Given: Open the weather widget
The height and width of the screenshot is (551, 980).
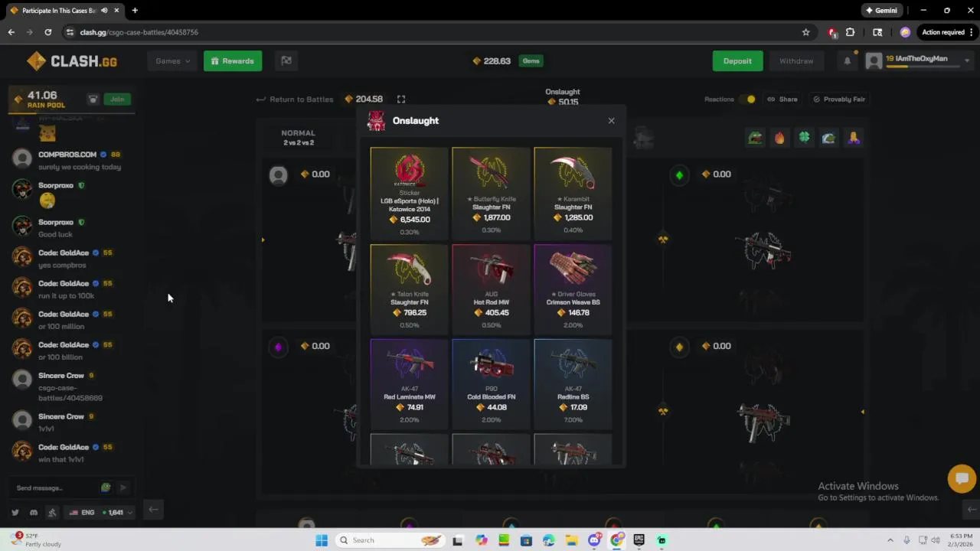Looking at the screenshot, I should (34, 540).
